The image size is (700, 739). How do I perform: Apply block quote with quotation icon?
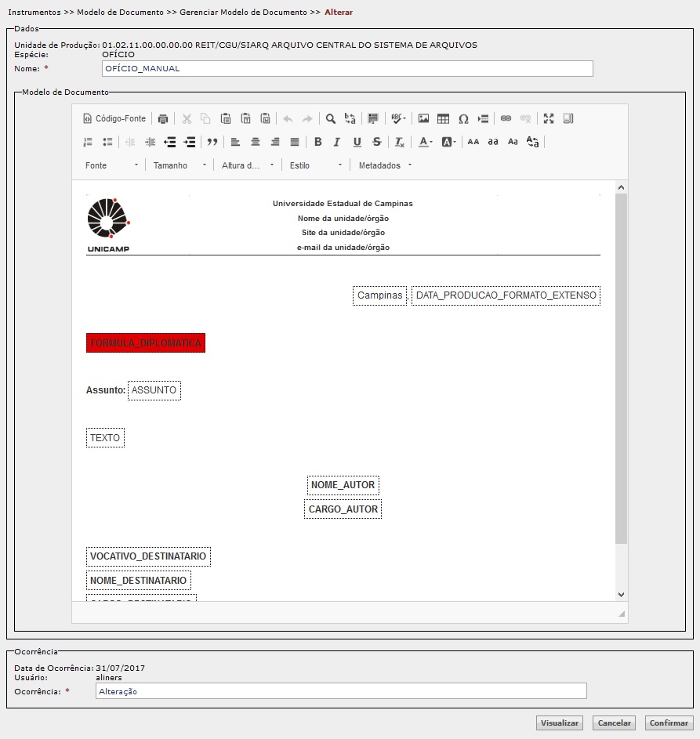click(212, 142)
